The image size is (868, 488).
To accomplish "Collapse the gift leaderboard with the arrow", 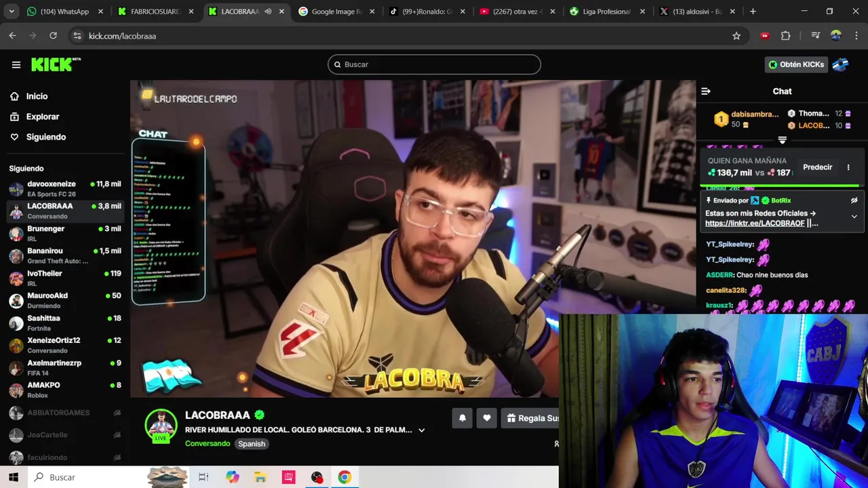I will pyautogui.click(x=782, y=140).
